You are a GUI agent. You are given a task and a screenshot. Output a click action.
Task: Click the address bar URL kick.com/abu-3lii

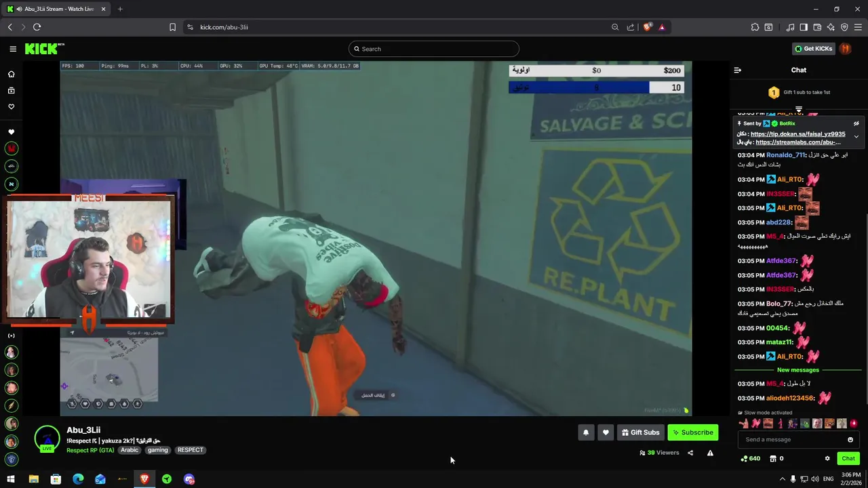click(224, 27)
